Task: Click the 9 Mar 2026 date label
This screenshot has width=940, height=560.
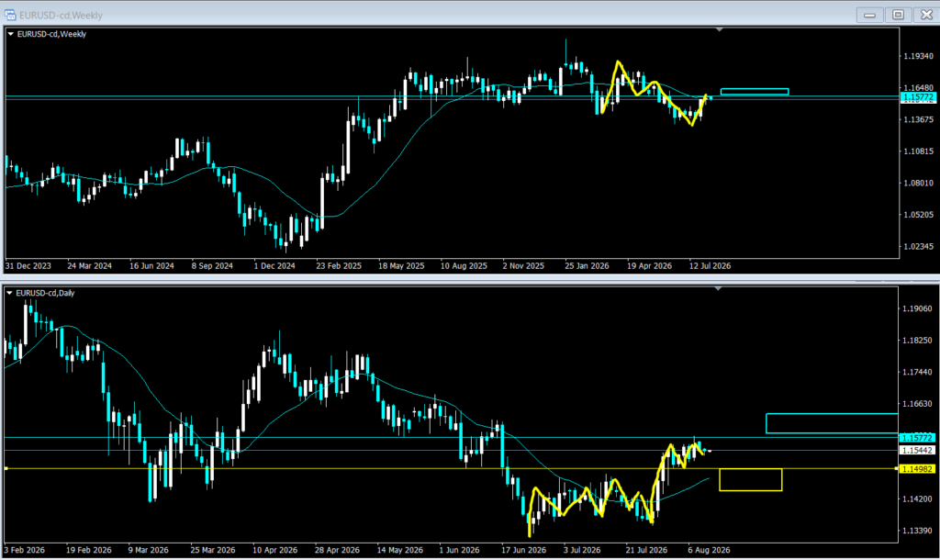Action: [x=148, y=550]
